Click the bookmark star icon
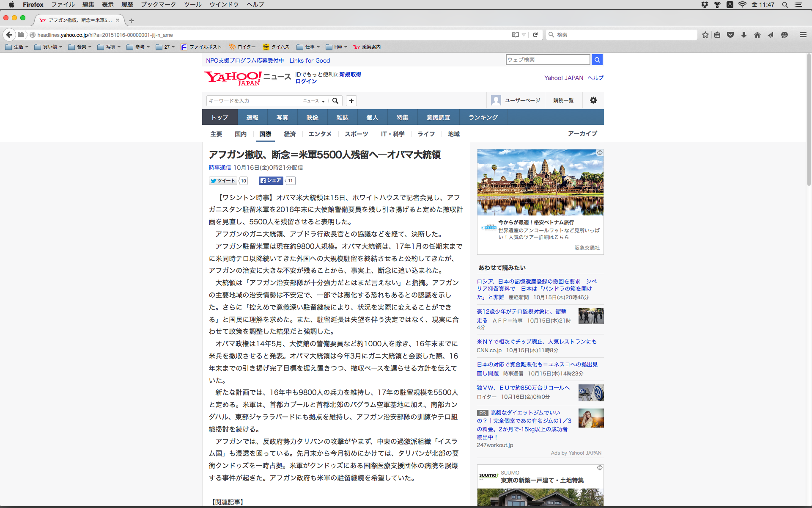The width and height of the screenshot is (812, 508). click(705, 35)
